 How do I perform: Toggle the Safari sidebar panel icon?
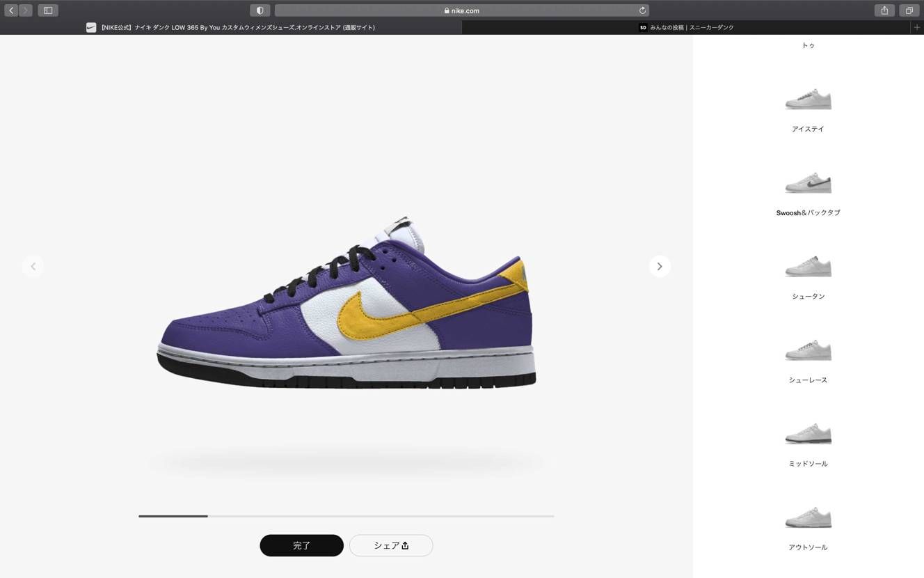[48, 10]
